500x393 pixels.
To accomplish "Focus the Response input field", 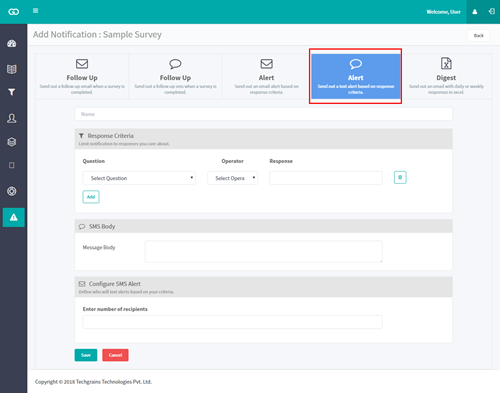I will [x=326, y=178].
